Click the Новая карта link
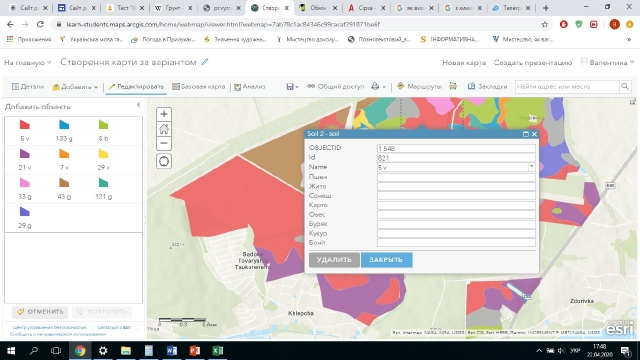 (464, 62)
